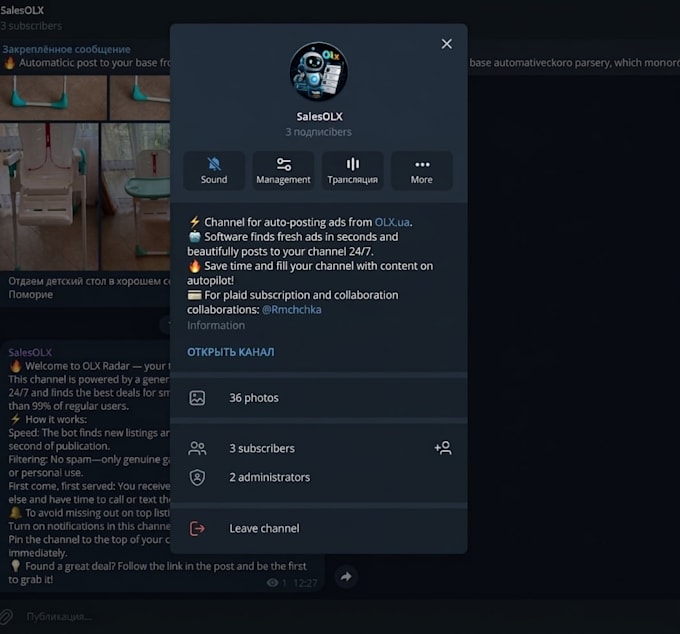Click the view count eye icon
The image size is (680, 634).
(272, 582)
